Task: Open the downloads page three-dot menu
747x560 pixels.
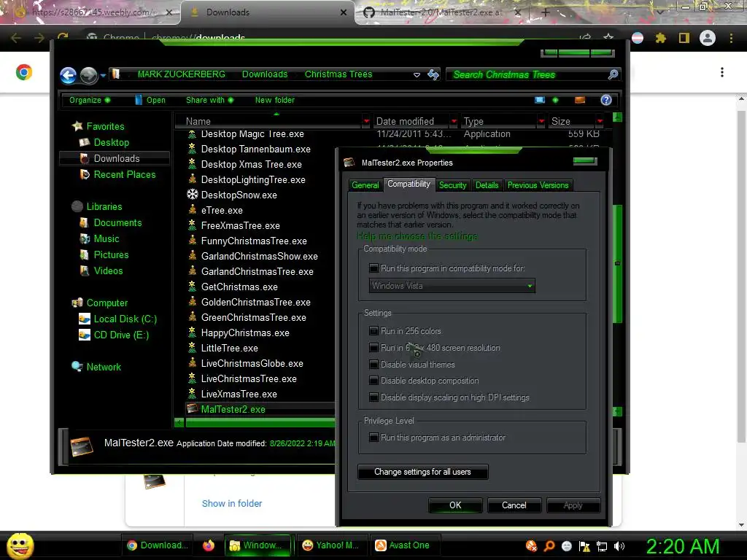Action: pyautogui.click(x=722, y=72)
